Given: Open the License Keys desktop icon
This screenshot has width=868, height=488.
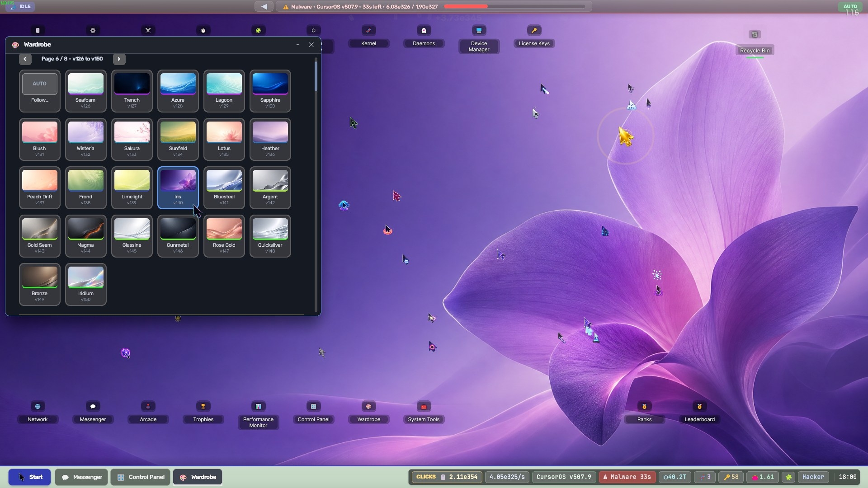Looking at the screenshot, I should [534, 36].
